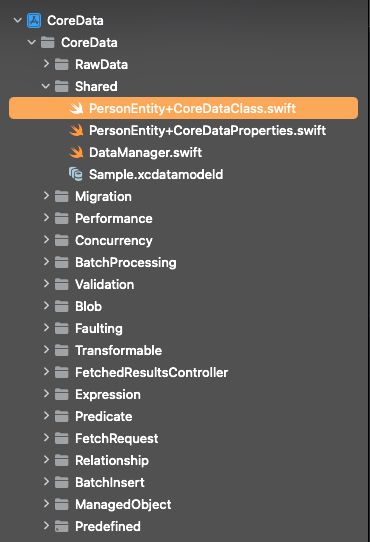Collapse the Shared folder chevron
370x542 pixels.
pos(46,86)
